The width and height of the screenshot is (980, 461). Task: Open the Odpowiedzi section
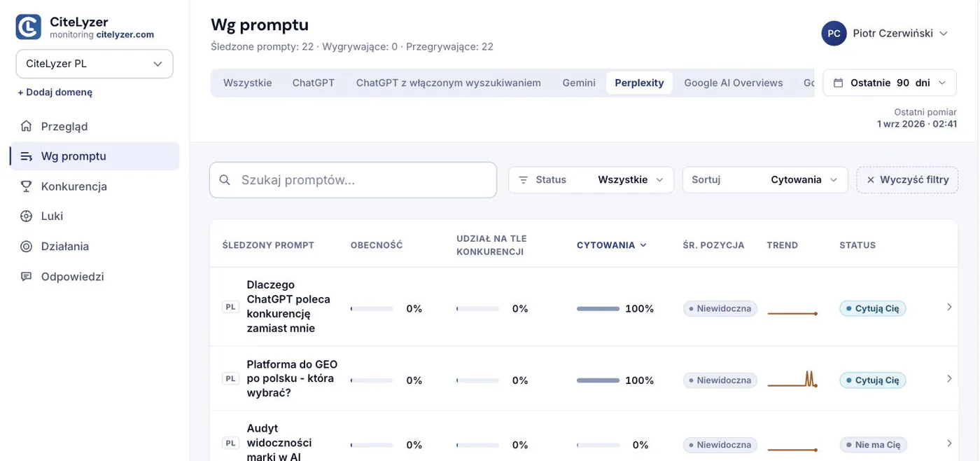tap(94, 276)
